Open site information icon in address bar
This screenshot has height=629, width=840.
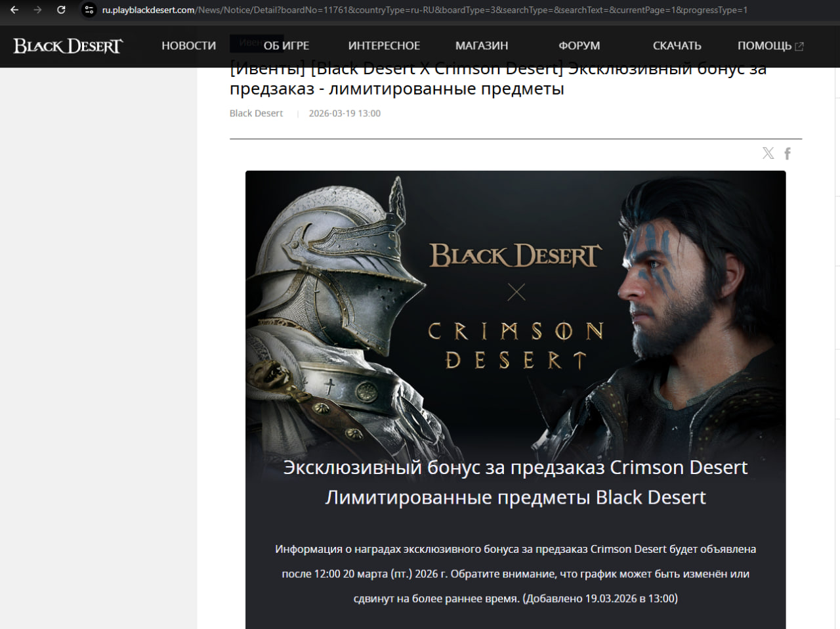[89, 10]
